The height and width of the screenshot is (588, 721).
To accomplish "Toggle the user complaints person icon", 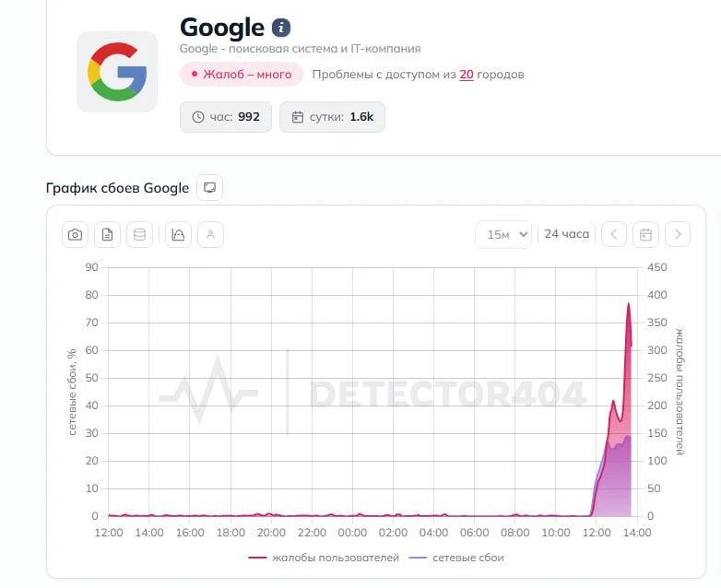I will click(210, 234).
